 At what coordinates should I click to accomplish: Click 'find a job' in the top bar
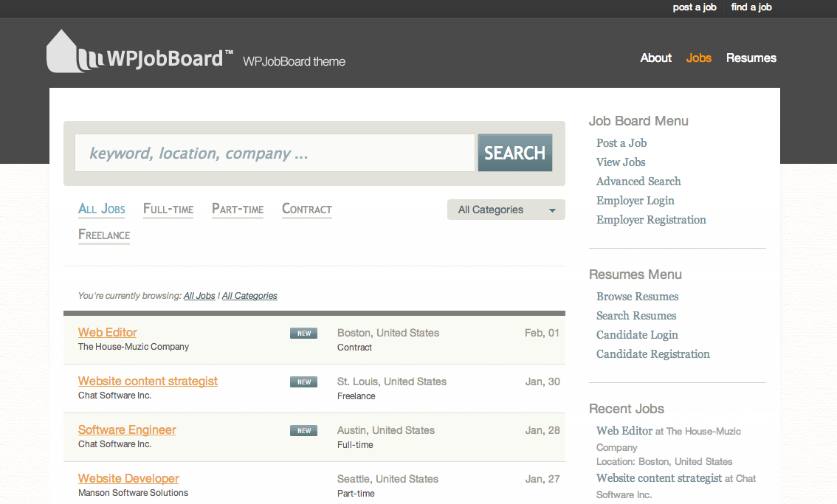pyautogui.click(x=751, y=7)
